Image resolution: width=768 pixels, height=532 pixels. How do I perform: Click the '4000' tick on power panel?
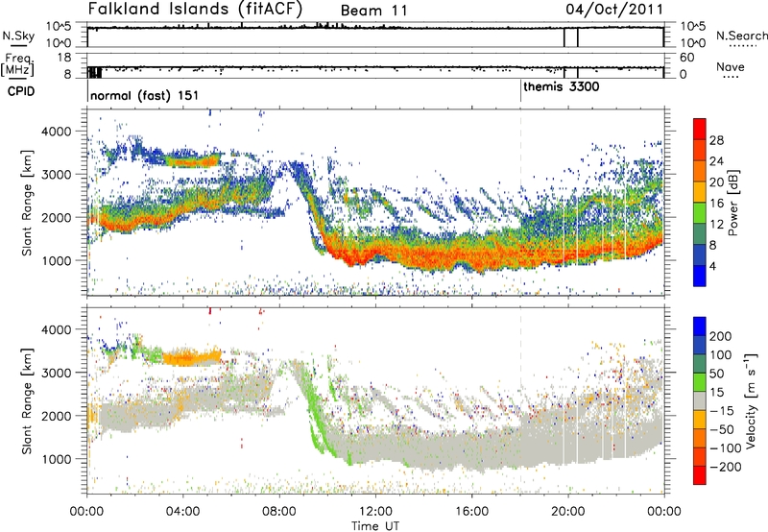[x=57, y=132]
